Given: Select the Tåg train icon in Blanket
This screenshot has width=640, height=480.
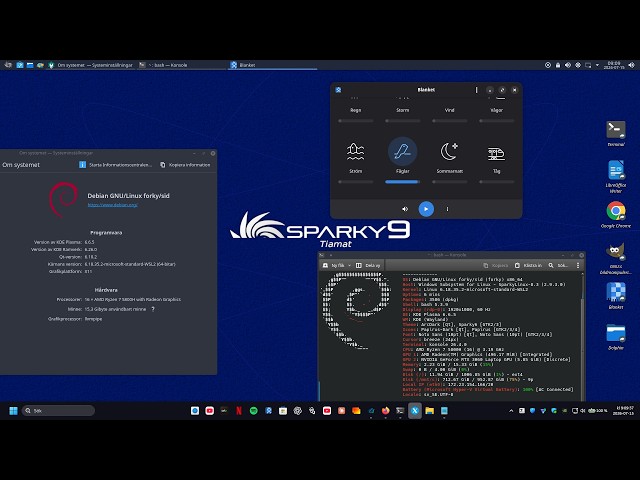Looking at the screenshot, I should click(x=496, y=153).
